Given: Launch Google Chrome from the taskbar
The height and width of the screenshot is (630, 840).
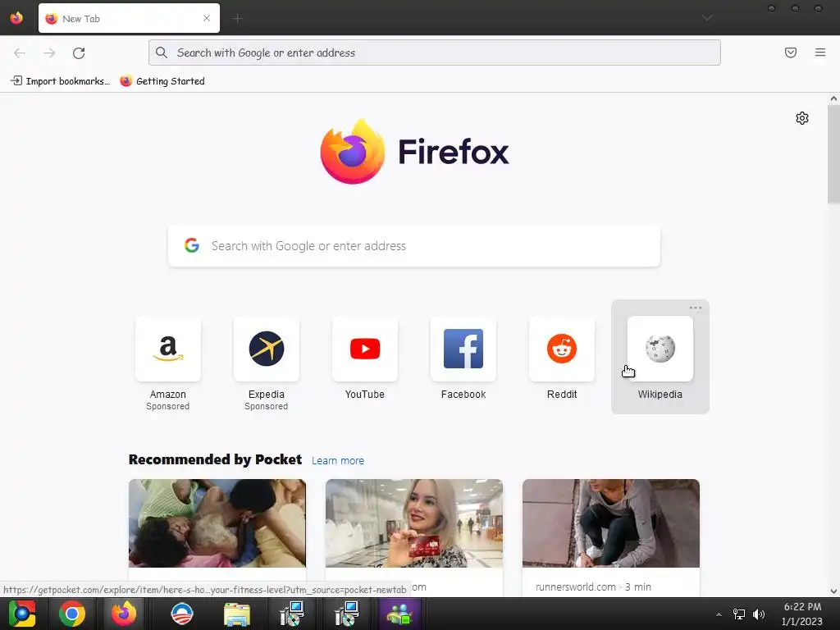Looking at the screenshot, I should tap(72, 614).
